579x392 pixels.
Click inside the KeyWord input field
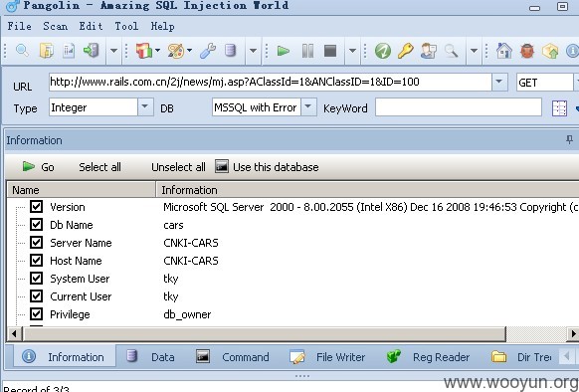459,107
